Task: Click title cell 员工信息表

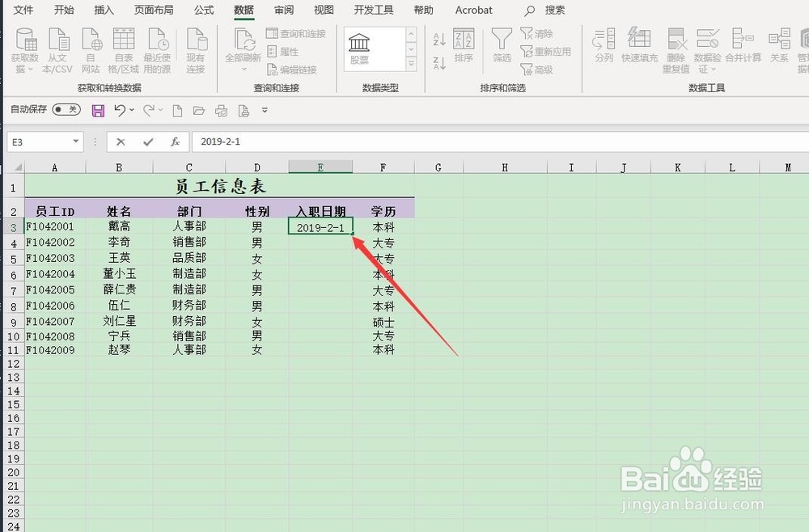Action: click(x=220, y=186)
